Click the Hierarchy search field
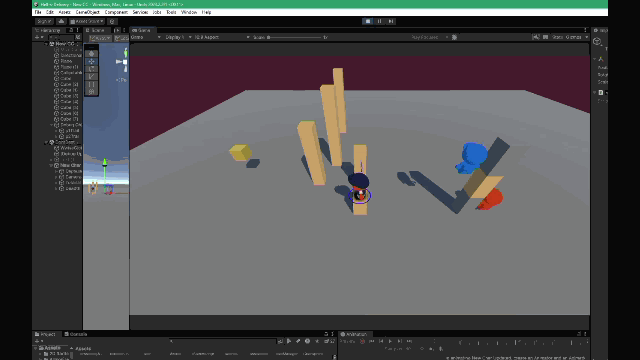This screenshot has width=640, height=360. (x=61, y=37)
